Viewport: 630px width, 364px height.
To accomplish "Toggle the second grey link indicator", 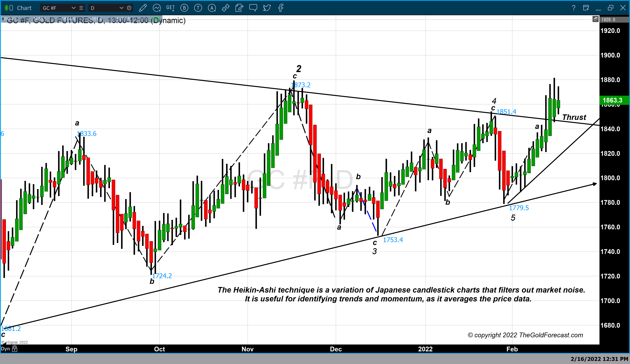I will [11, 8].
